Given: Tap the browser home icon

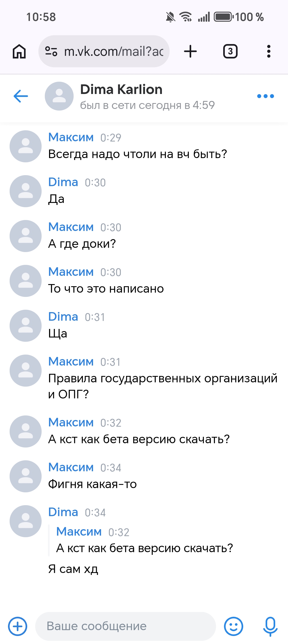Looking at the screenshot, I should pos(19,51).
